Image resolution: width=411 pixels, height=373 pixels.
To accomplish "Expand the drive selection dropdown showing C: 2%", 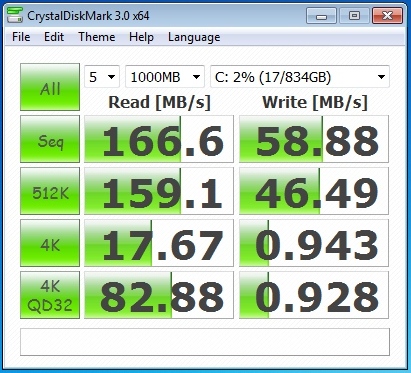I will (300, 77).
